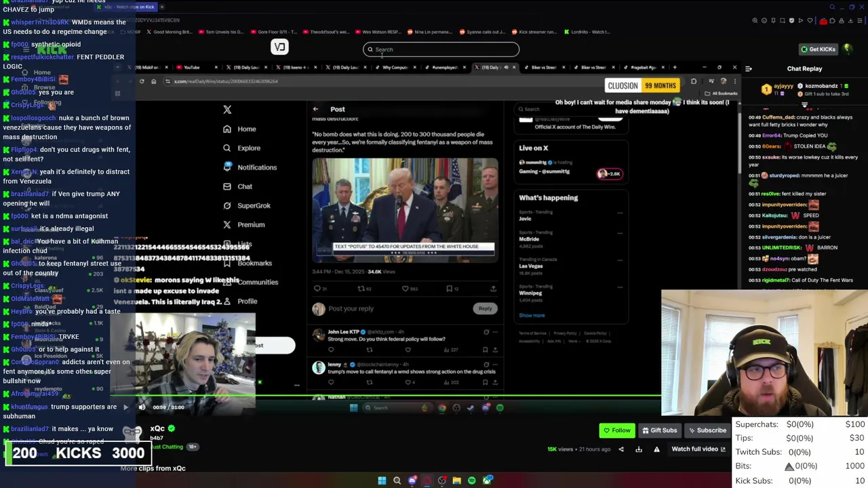Open Premium in the X sidebar
The width and height of the screenshot is (868, 488).
point(243,224)
